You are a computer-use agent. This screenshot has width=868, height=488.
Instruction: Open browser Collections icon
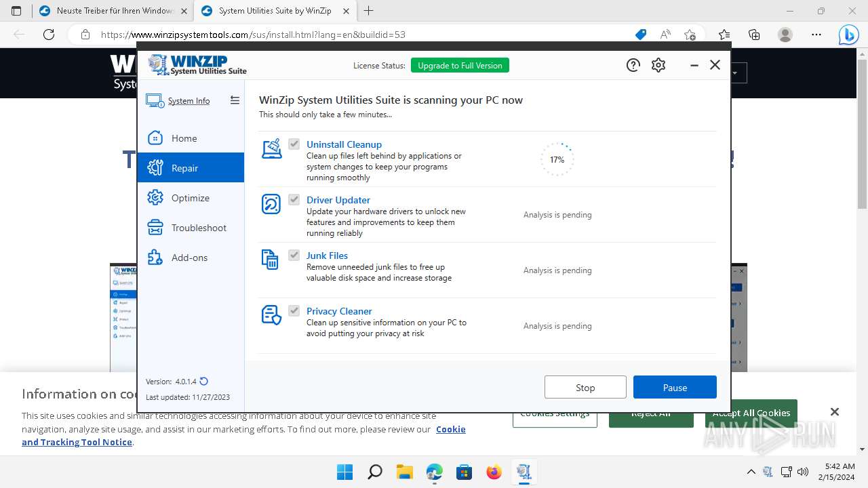click(x=754, y=35)
